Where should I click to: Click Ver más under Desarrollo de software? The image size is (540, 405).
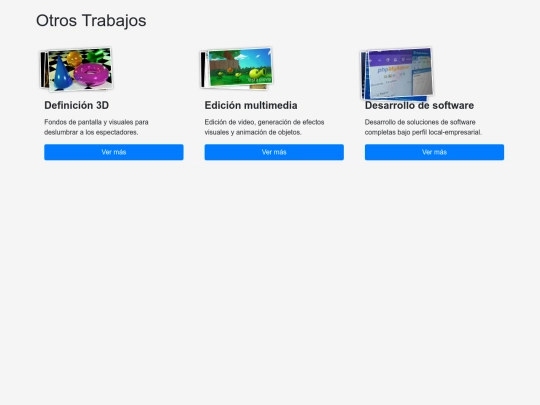(x=434, y=152)
